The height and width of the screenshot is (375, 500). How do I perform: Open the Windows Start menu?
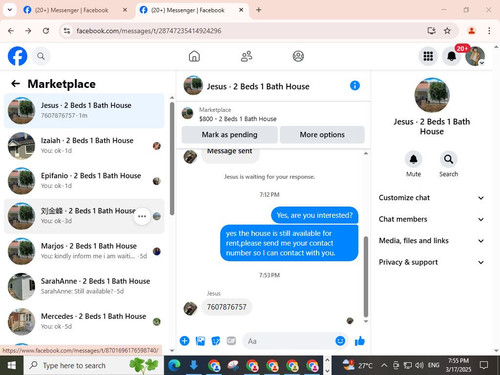[12, 365]
